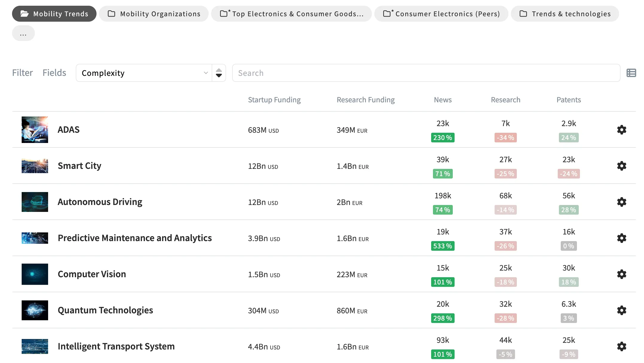Toggle sort direction arrows beside Complexity
This screenshot has height=363, width=644.
[x=219, y=73]
